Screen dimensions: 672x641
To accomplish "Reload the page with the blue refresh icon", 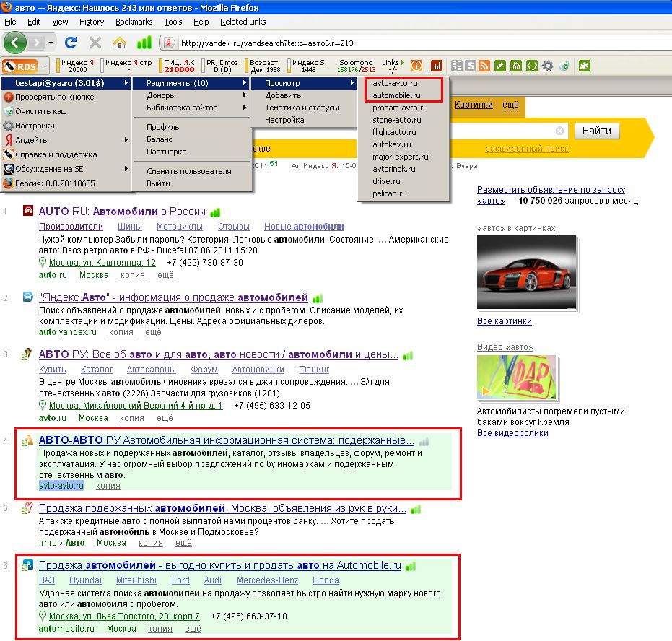I will [71, 43].
